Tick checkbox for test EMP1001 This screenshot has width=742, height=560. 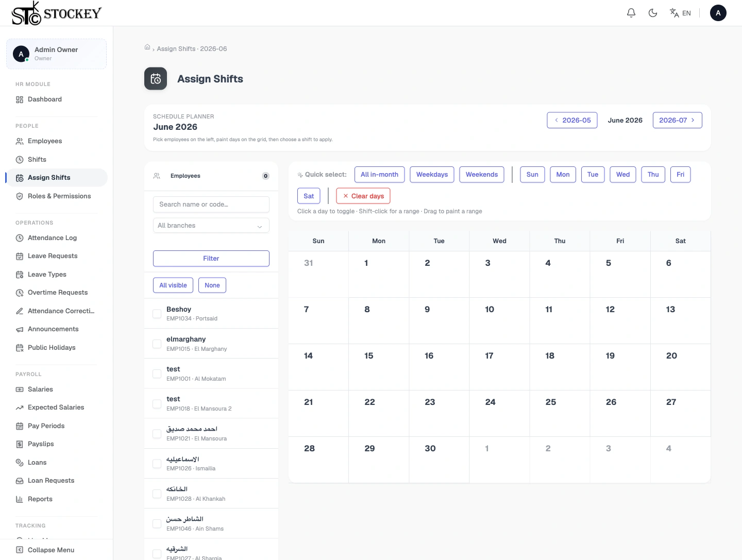pos(157,374)
